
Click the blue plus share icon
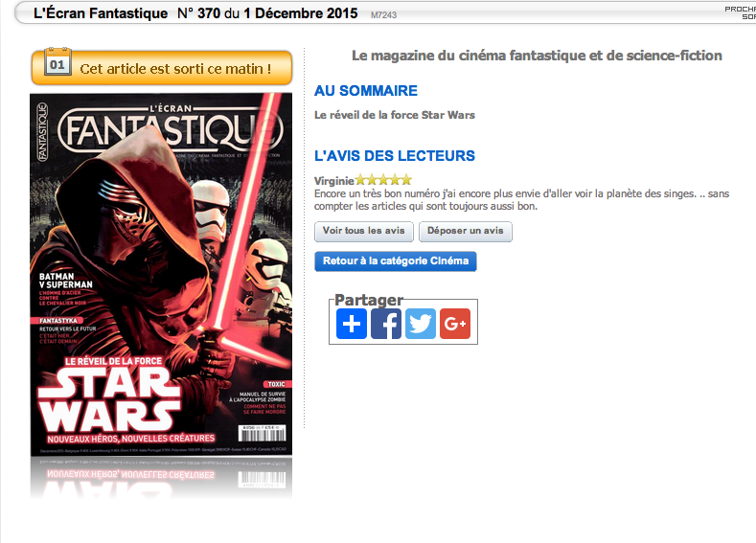pos(352,324)
